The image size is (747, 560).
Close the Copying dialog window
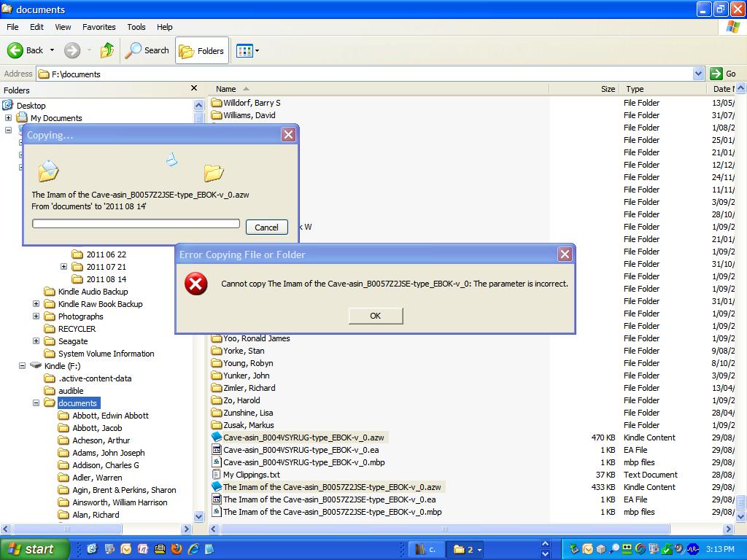288,135
